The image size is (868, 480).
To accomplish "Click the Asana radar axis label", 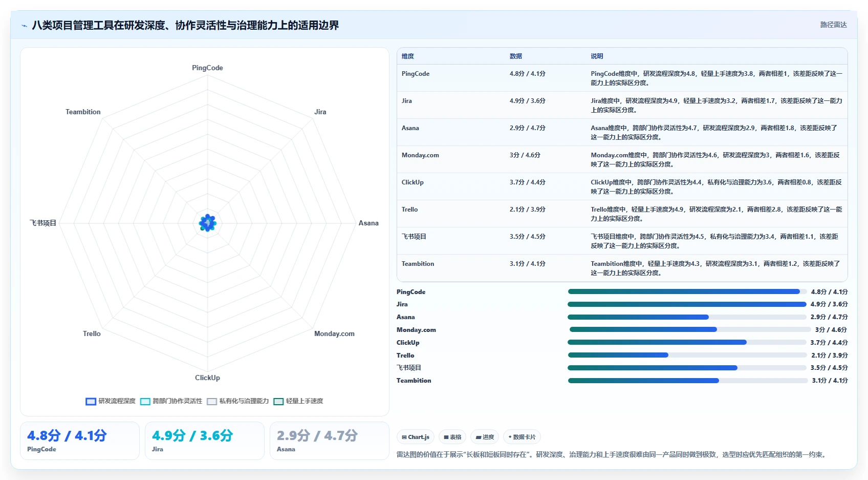I will coord(368,223).
